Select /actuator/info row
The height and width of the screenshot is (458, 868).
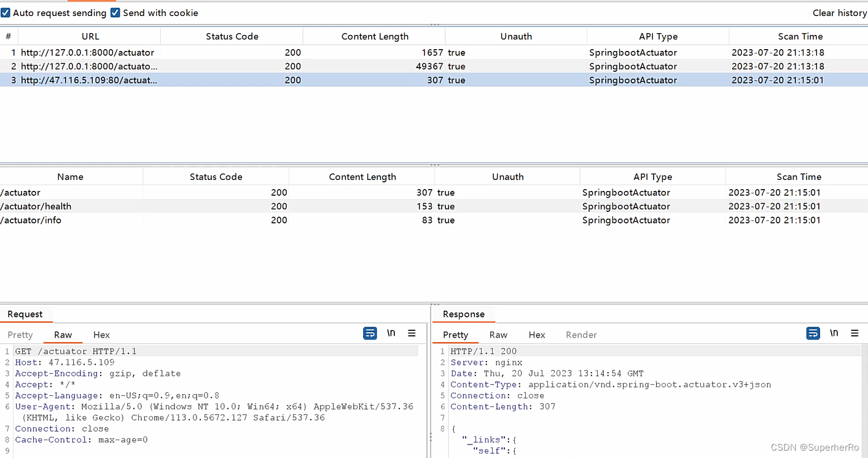tap(434, 220)
